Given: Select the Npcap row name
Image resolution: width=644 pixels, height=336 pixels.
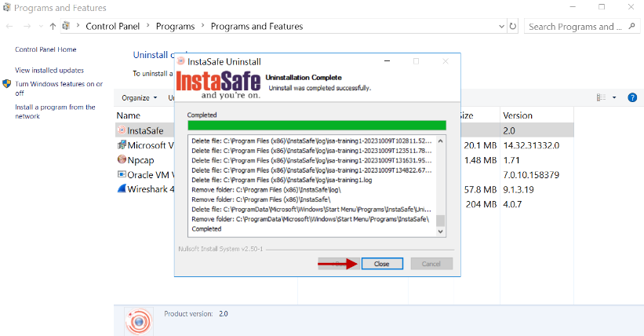Looking at the screenshot, I should click(x=140, y=160).
